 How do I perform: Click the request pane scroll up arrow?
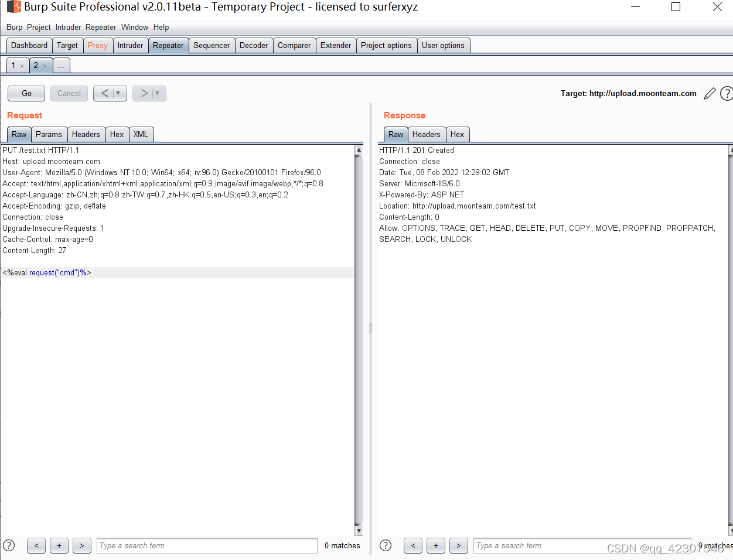pyautogui.click(x=359, y=150)
